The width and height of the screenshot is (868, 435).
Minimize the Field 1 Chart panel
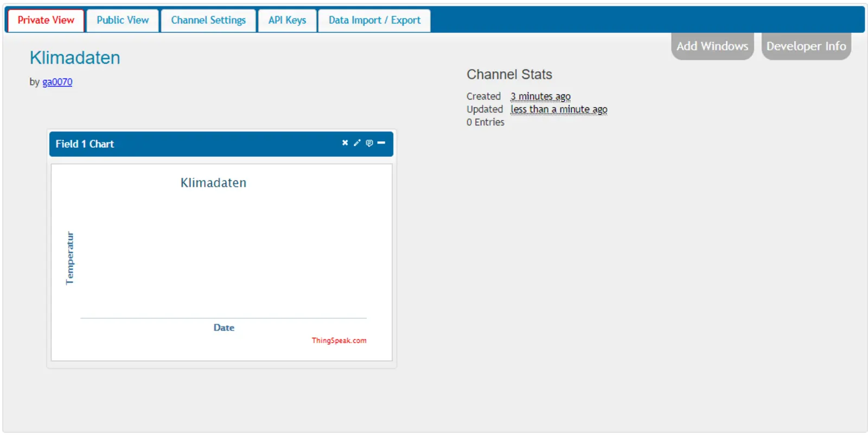381,143
